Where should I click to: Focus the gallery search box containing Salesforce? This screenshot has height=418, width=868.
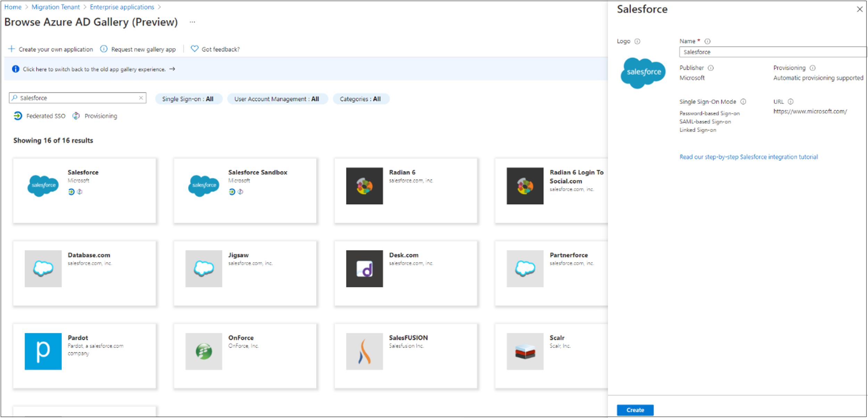click(78, 98)
